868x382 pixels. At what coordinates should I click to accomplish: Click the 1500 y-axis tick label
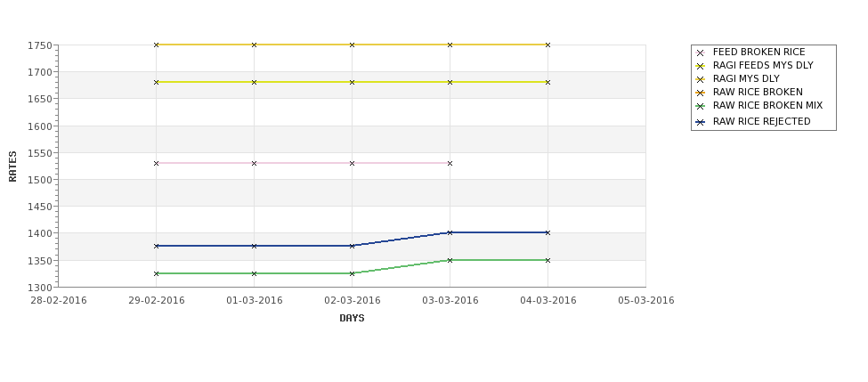(40, 180)
